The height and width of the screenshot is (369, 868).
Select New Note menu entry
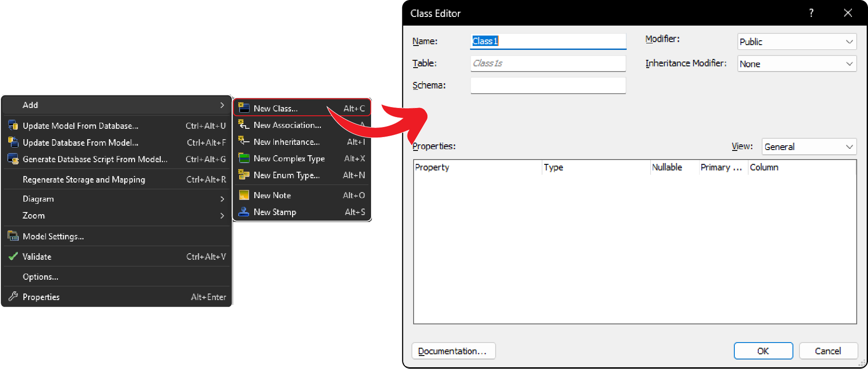[x=302, y=195]
